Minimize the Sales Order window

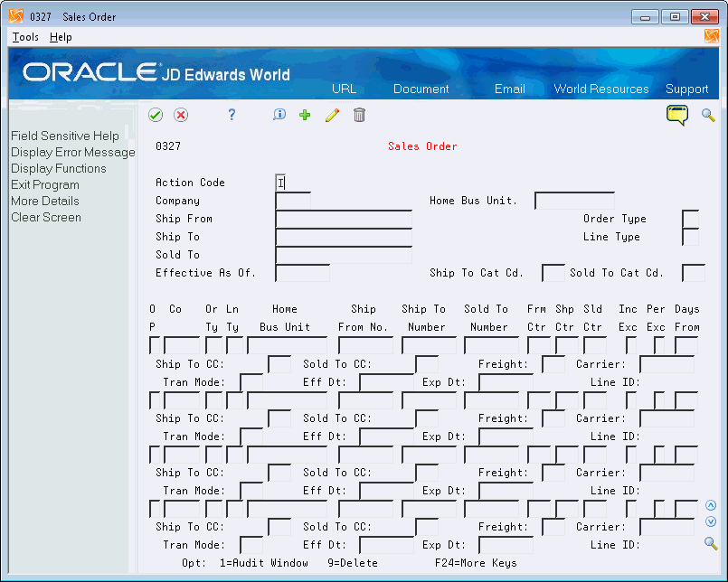(x=645, y=17)
